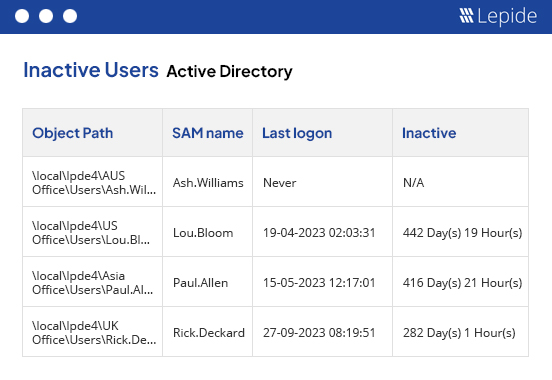Click the middle white window dot
Screen dimensions: 552x380
pyautogui.click(x=46, y=16)
